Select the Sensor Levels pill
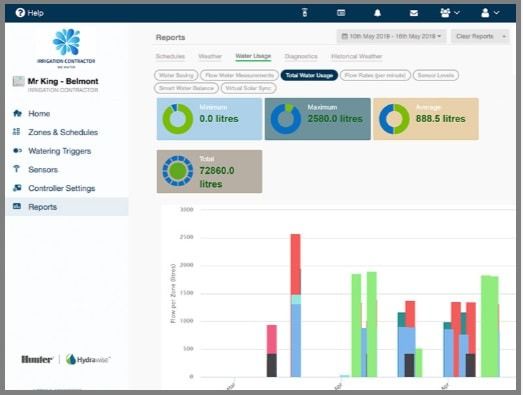 [x=436, y=75]
